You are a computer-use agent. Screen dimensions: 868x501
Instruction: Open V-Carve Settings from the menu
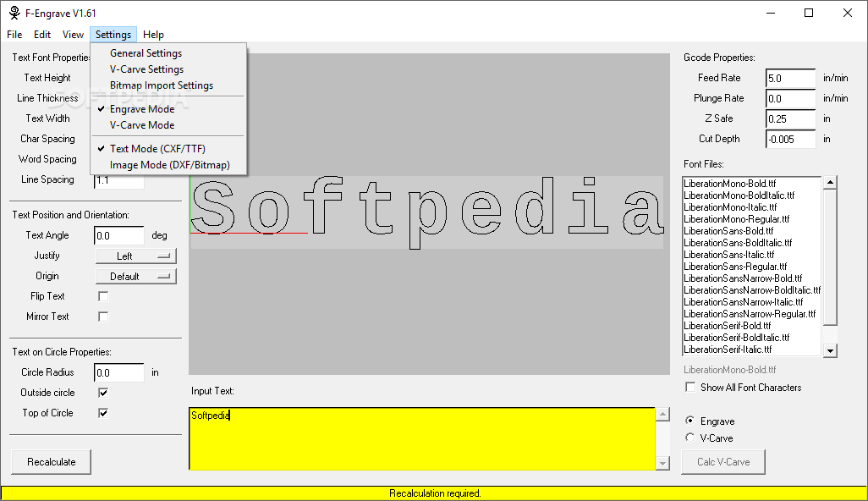(169, 69)
